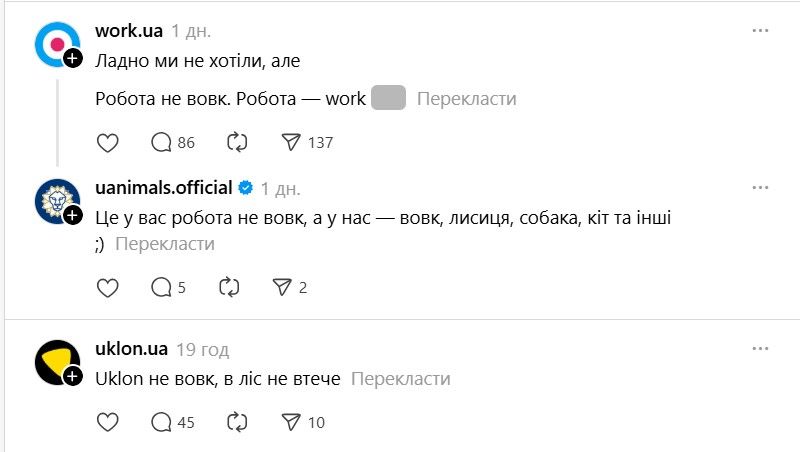
Task: Like the uklon.ua post
Action: (x=108, y=422)
